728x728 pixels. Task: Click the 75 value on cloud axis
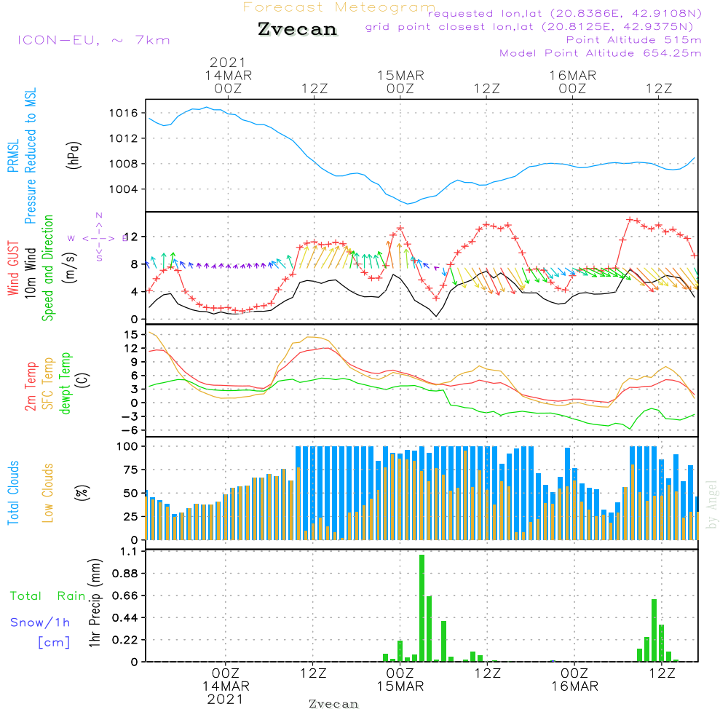click(x=131, y=470)
